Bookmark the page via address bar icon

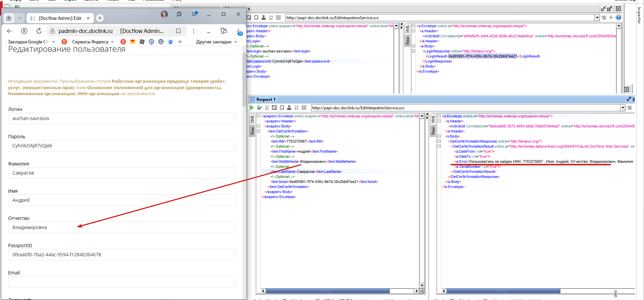click(x=178, y=31)
